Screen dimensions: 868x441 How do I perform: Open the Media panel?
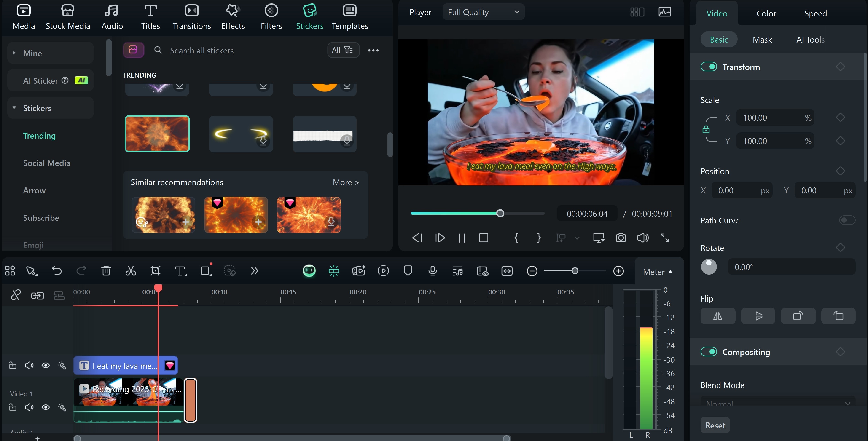click(24, 17)
